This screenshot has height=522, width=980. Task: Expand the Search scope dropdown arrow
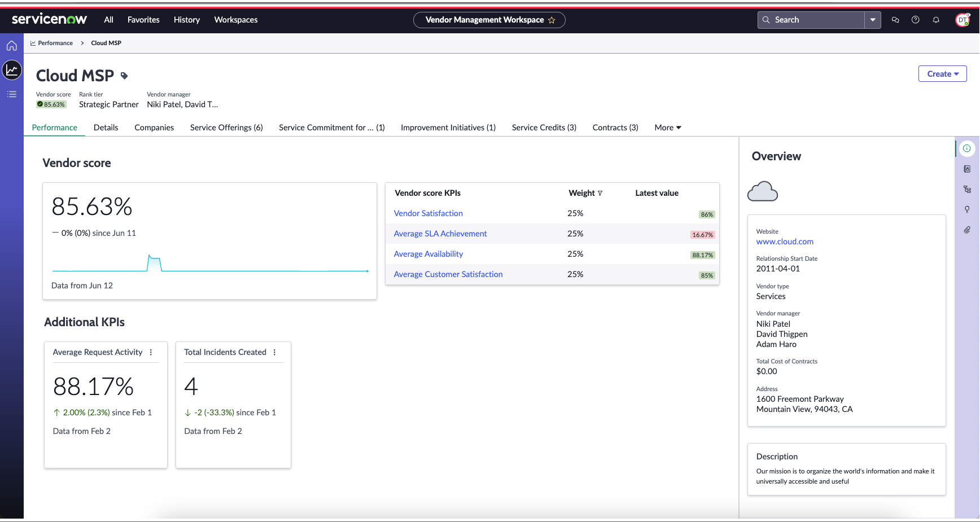point(873,20)
